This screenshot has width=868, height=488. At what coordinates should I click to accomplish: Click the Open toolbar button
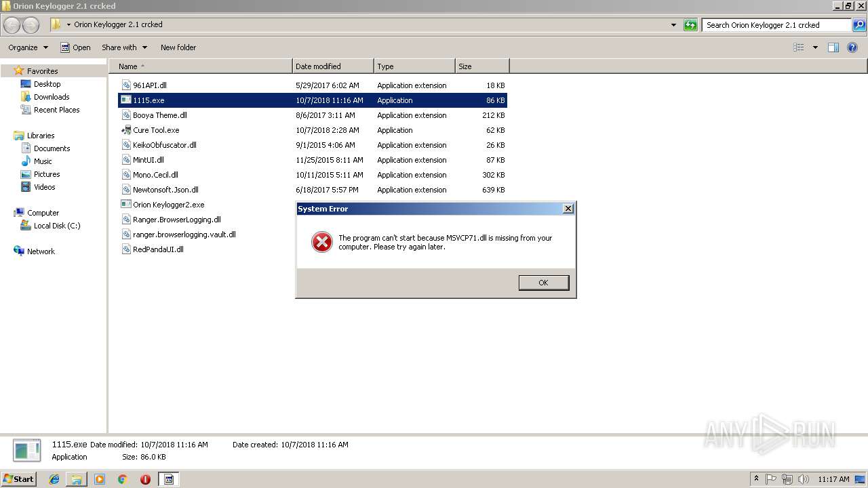point(75,47)
